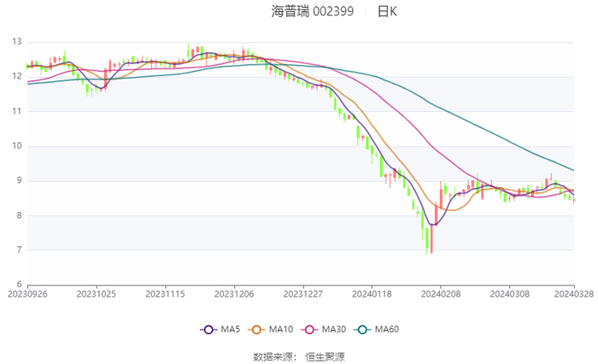
Task: Toggle the MA60 legend series
Action: point(377,329)
